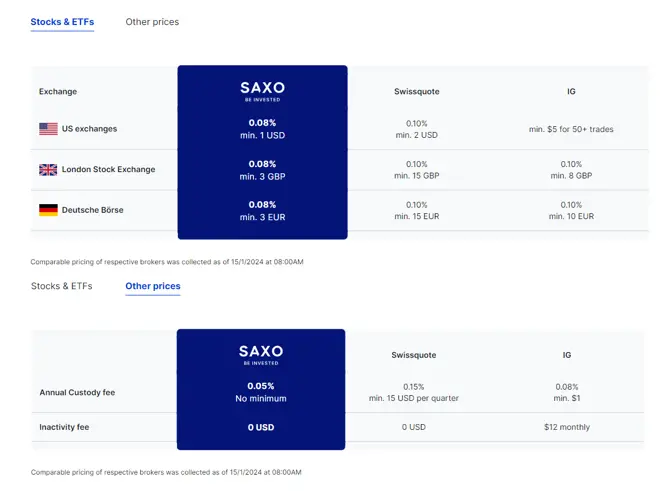Image resolution: width=666 pixels, height=491 pixels.
Task: Click the IG column header in the top table
Action: (x=571, y=91)
